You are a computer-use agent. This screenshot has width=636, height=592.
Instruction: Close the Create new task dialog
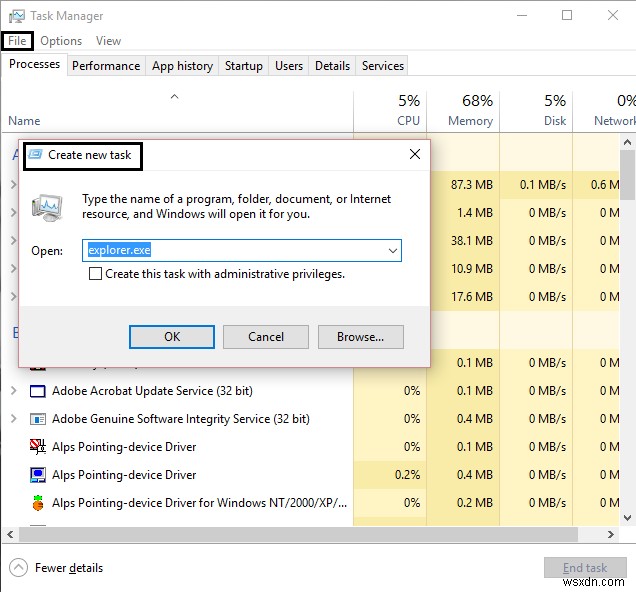pos(415,154)
